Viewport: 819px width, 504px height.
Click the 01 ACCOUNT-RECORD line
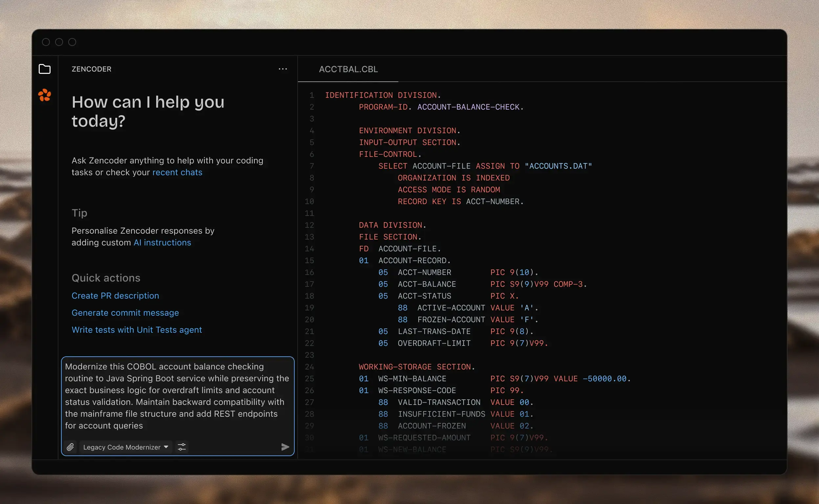[405, 260]
